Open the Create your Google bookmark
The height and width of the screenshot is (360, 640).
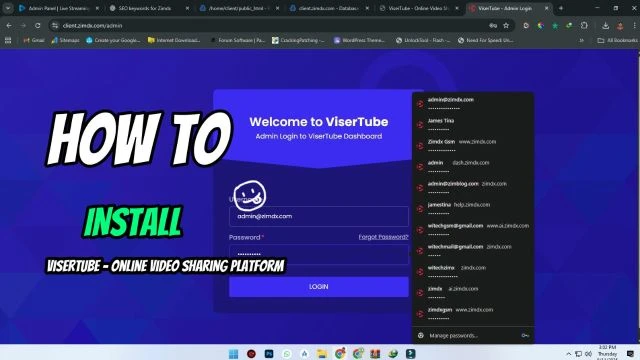[113, 40]
